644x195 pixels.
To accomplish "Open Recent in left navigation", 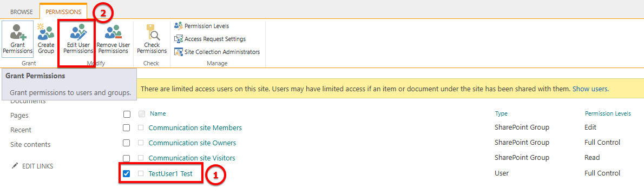I will tap(21, 130).
